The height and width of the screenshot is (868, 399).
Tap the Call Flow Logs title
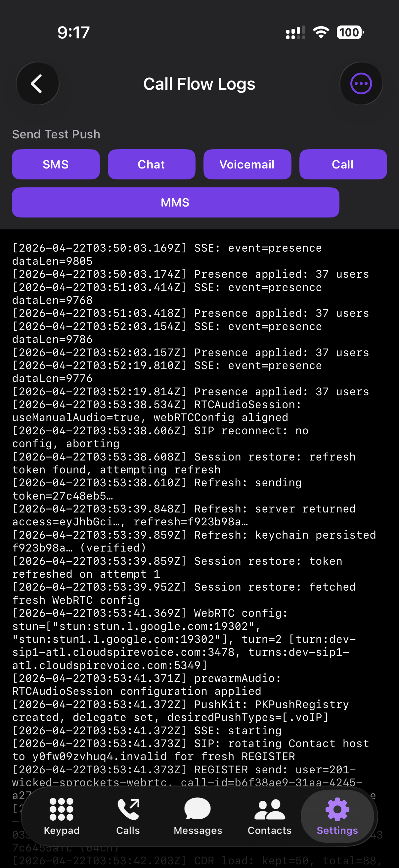click(199, 84)
